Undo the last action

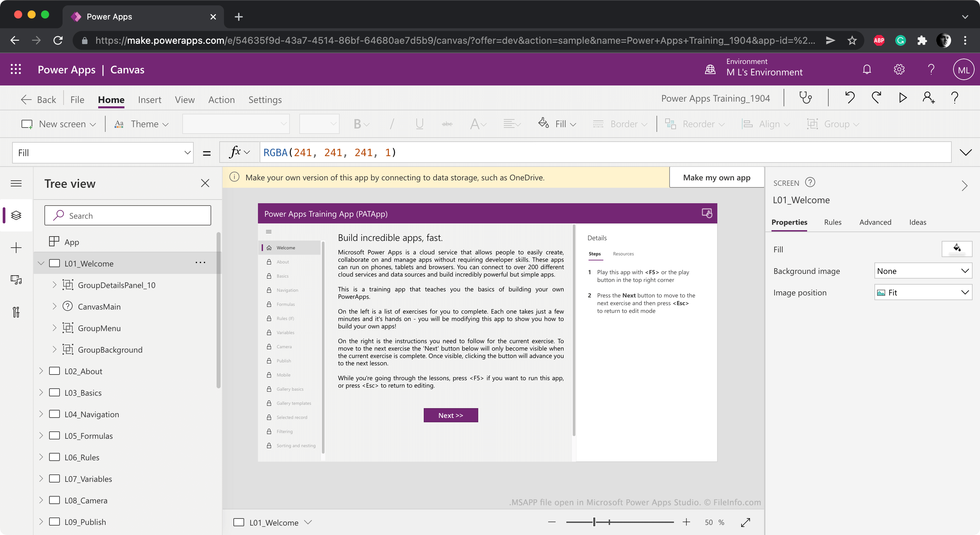(850, 98)
